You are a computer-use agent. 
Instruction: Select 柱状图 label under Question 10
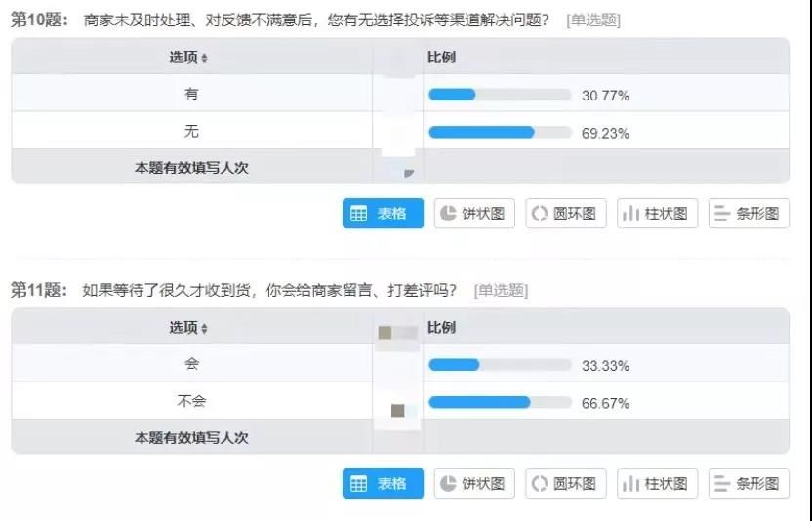(667, 214)
